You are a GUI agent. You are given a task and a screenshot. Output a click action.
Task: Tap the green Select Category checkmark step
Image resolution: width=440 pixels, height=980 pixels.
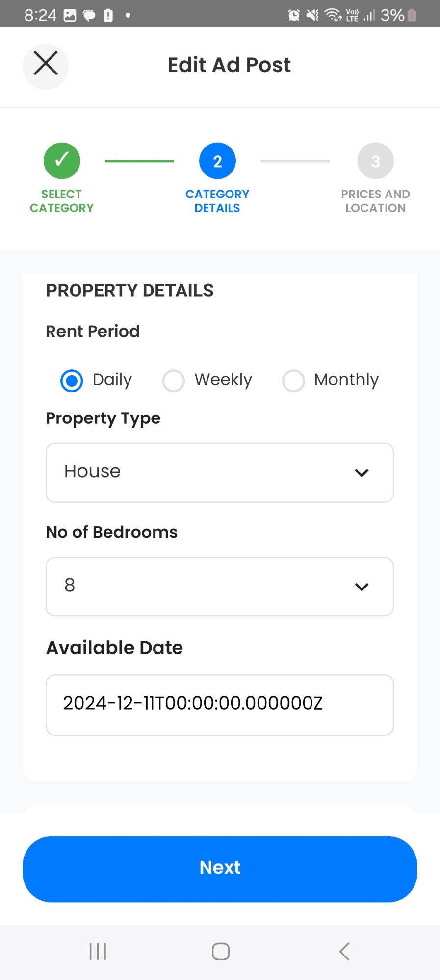point(62,161)
